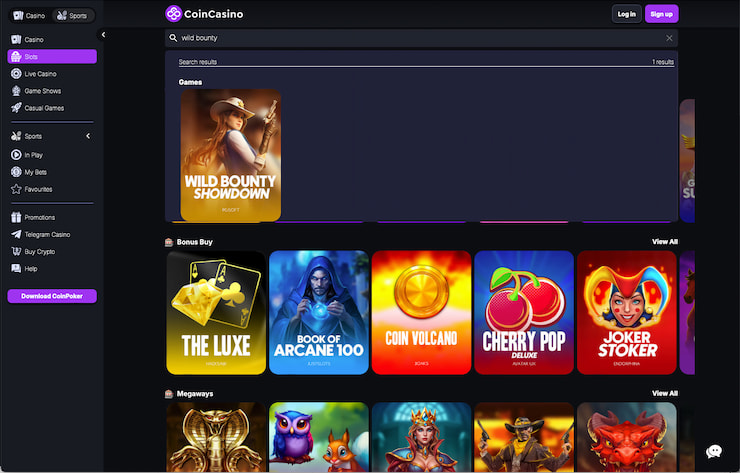Switch to the Casino tab at top
Viewport: 740px width, 473px height.
coord(29,16)
